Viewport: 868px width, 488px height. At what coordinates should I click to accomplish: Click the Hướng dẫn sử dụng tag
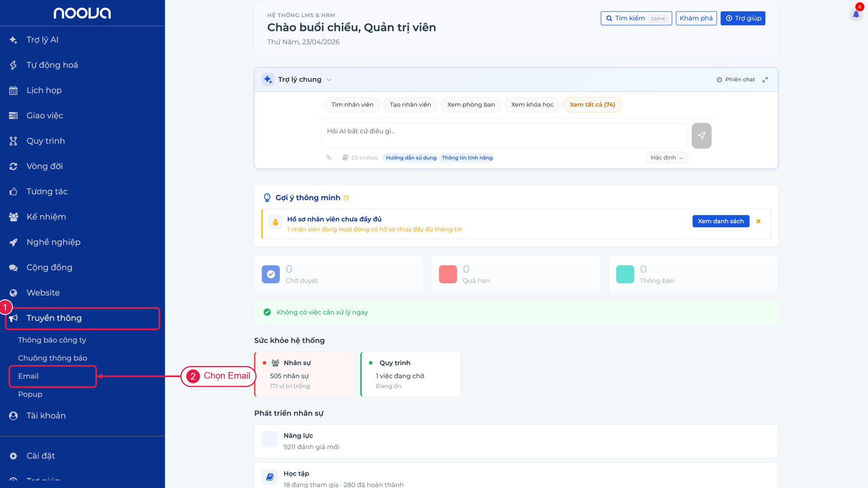[x=411, y=158]
